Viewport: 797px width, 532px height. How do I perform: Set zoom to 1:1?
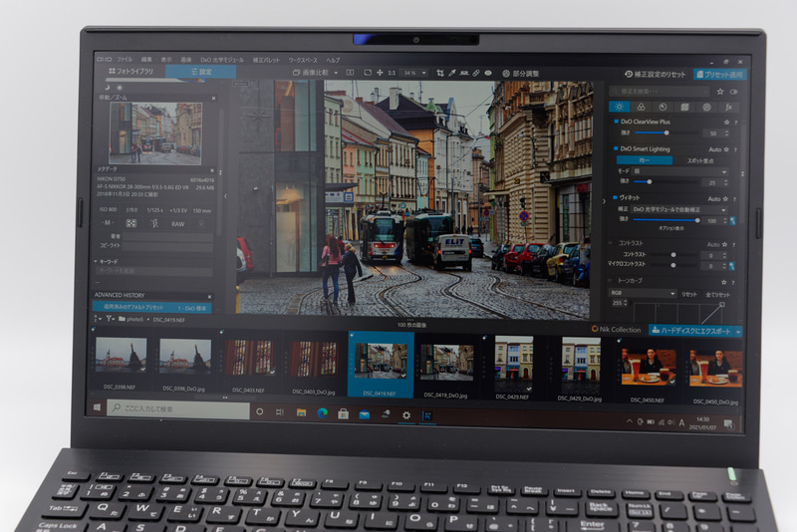point(392,73)
